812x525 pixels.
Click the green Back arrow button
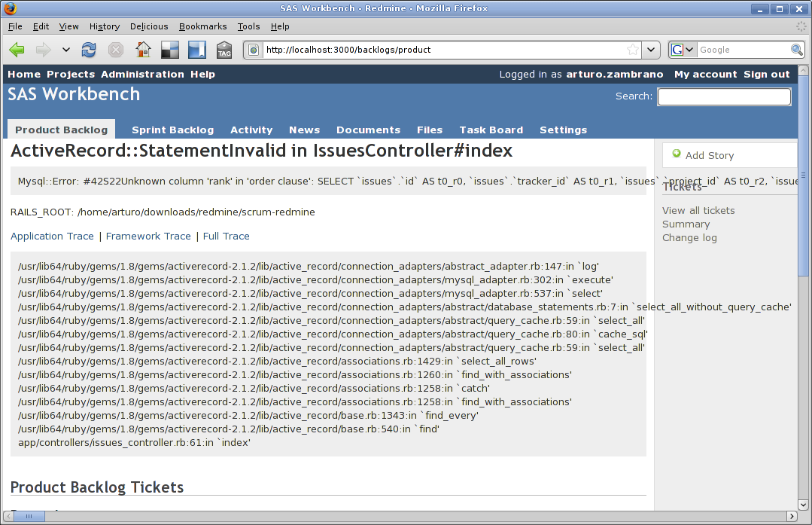point(17,50)
